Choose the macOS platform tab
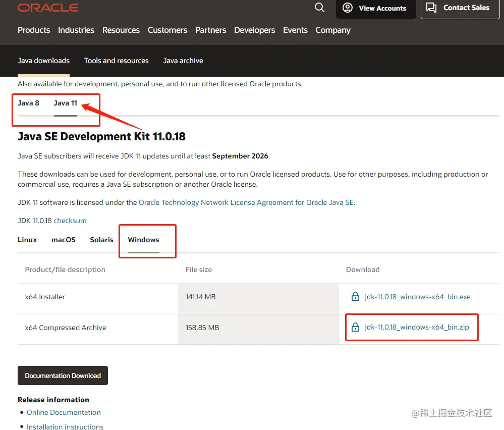 pyautogui.click(x=64, y=240)
